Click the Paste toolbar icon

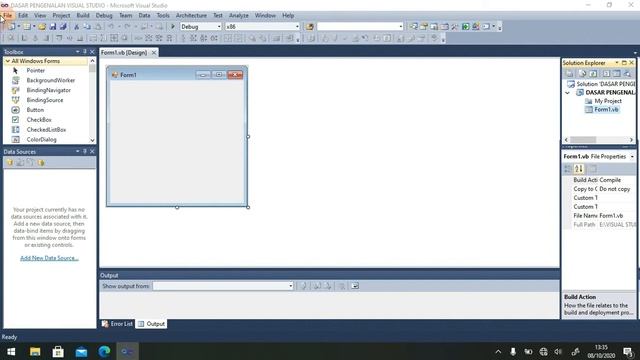tap(98, 27)
